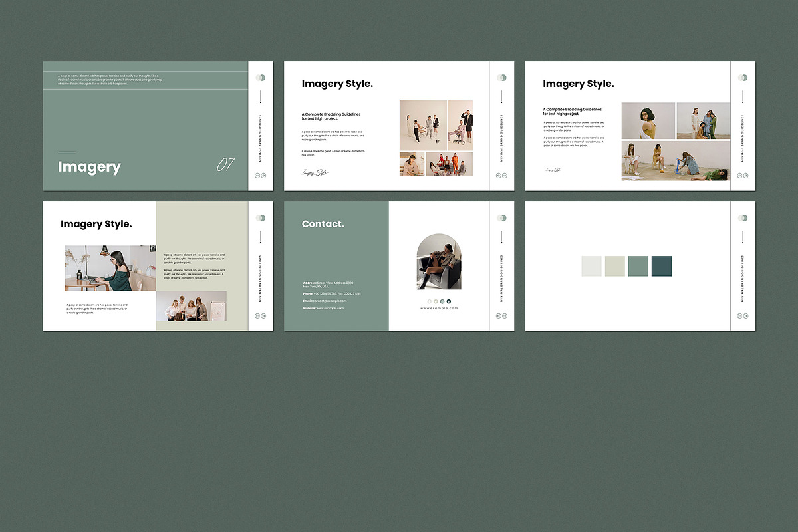The height and width of the screenshot is (532, 798).
Task: Click next arrow on the color palette slide
Action: (746, 317)
